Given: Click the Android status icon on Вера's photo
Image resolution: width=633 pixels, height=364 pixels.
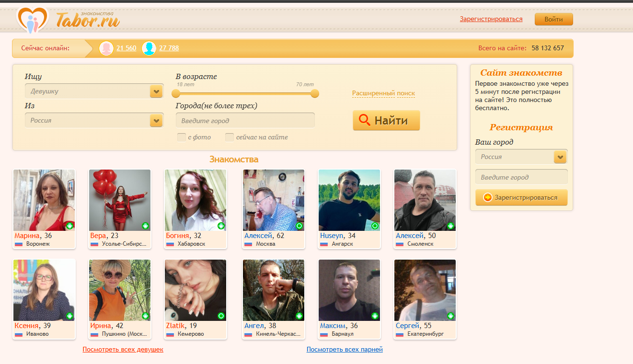Looking at the screenshot, I should 146,226.
